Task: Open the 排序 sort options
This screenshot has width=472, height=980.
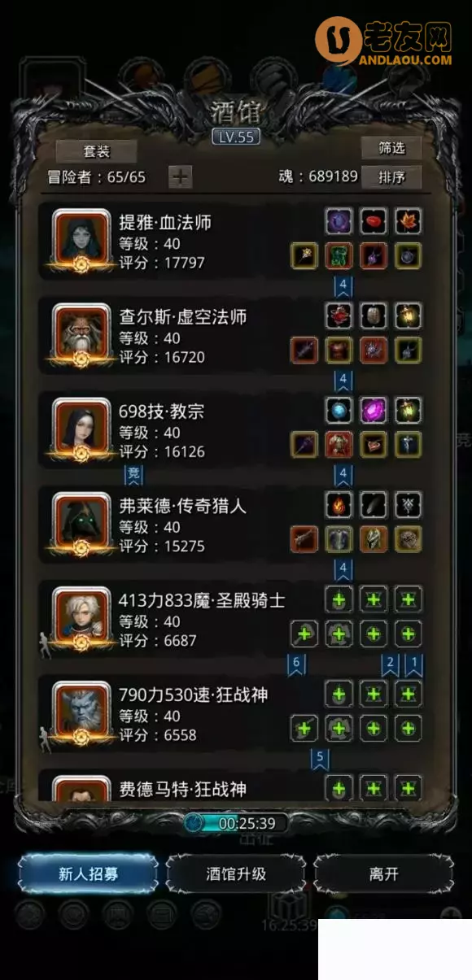Action: point(391,176)
